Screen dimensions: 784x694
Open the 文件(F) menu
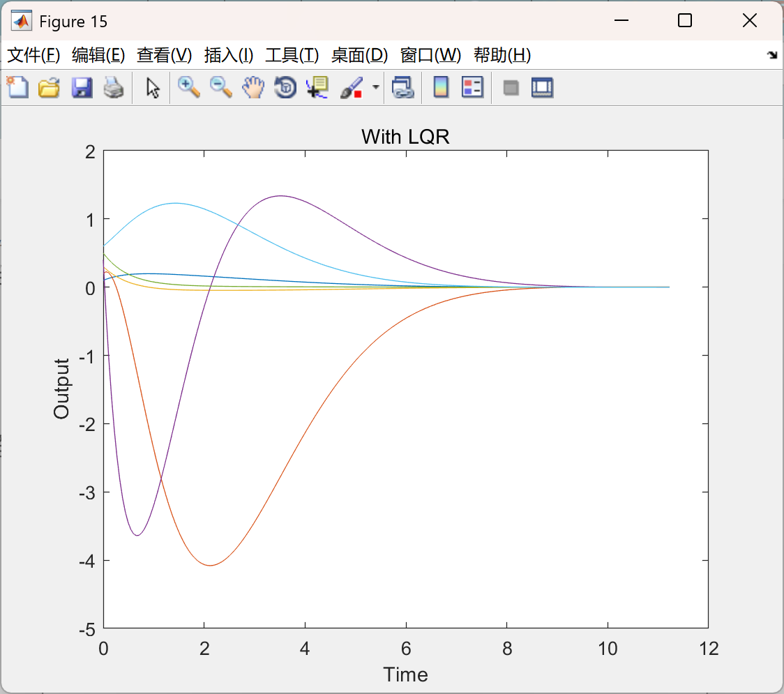tap(33, 55)
